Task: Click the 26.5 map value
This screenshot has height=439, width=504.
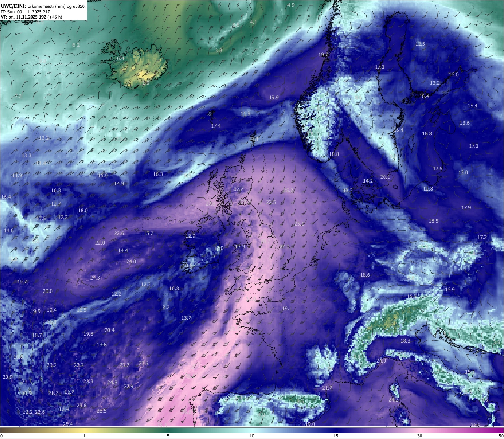Action: tap(102, 411)
